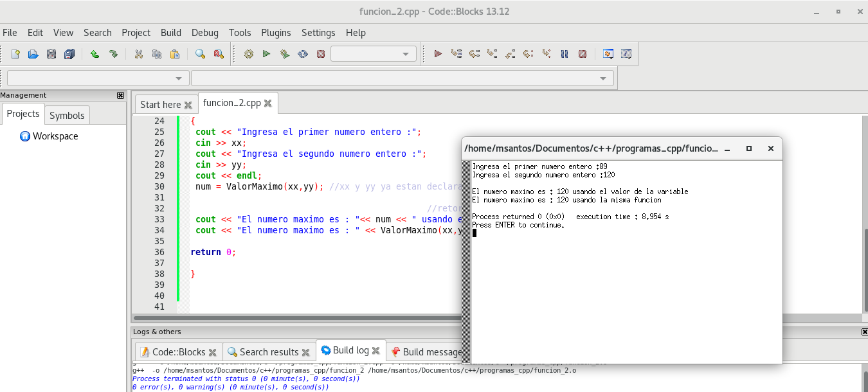This screenshot has width=868, height=392.
Task: Expand the left code-completion scope dropdown
Action: (98, 78)
